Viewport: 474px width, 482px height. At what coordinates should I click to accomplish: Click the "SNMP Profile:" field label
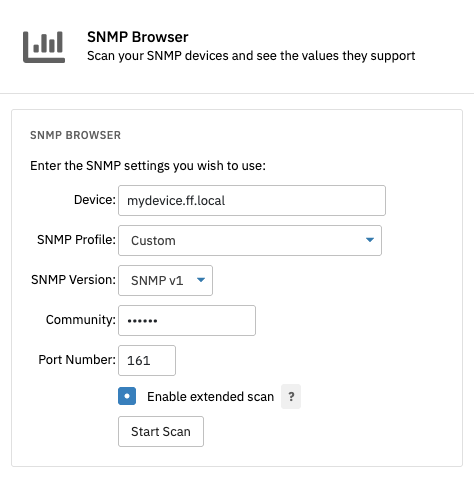click(x=76, y=239)
